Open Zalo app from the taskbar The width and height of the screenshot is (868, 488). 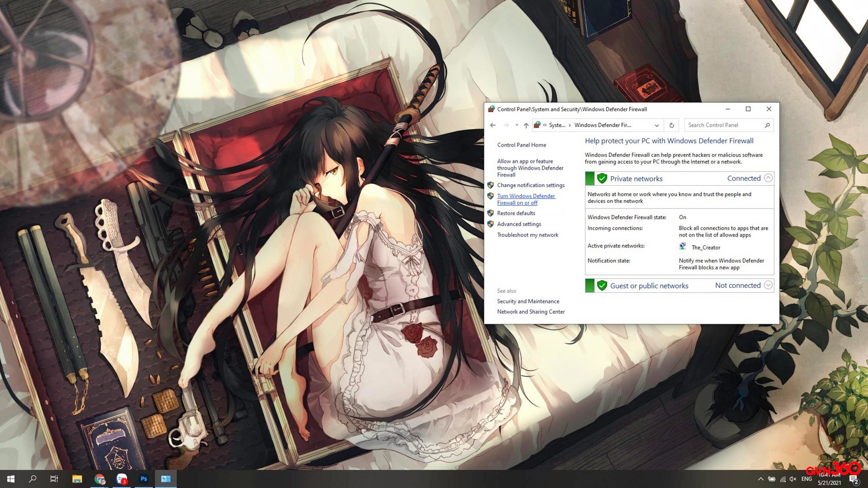[122, 479]
